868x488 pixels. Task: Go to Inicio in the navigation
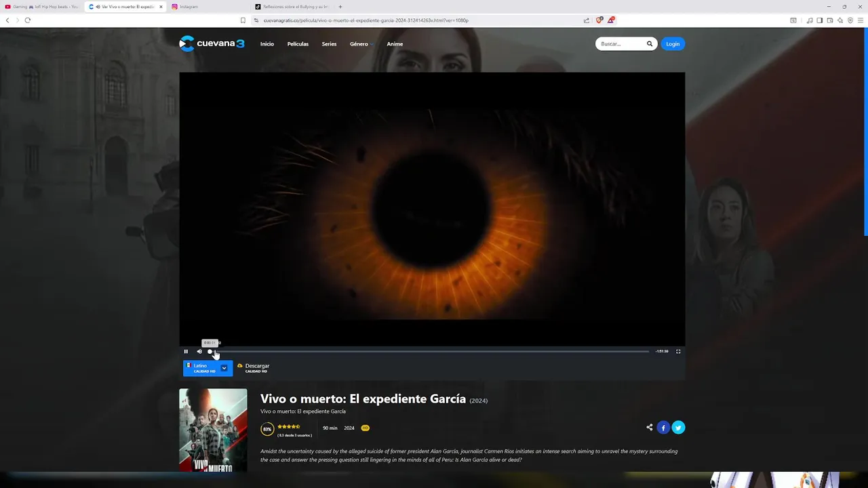[x=267, y=44]
